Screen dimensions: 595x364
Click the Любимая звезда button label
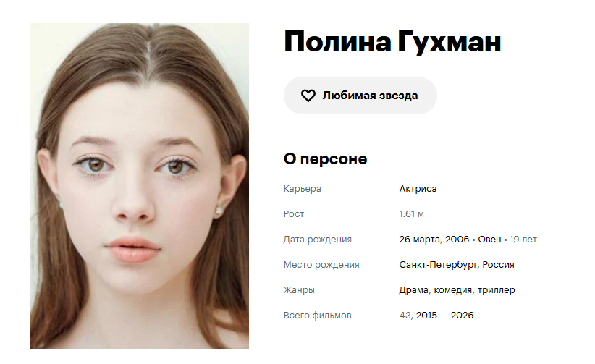370,96
